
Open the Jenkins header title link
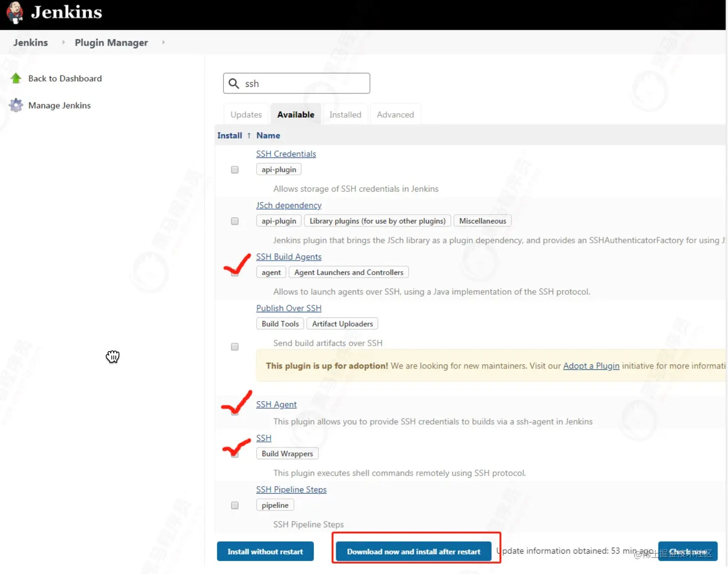point(67,12)
